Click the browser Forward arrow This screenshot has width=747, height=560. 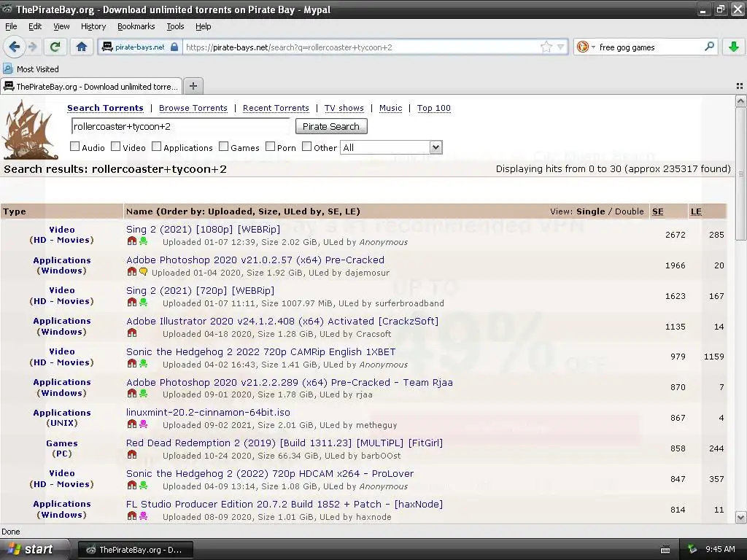click(x=32, y=47)
